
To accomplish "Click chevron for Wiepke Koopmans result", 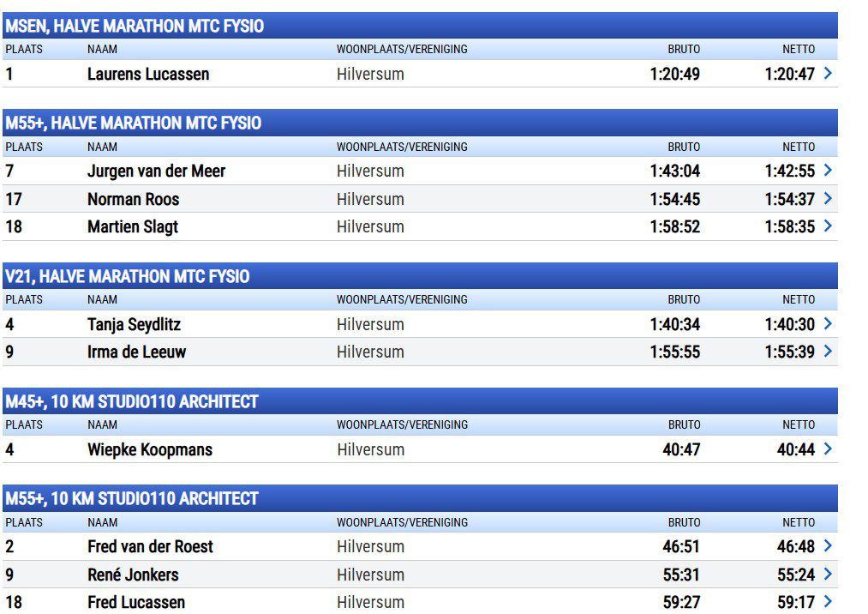I will [828, 449].
